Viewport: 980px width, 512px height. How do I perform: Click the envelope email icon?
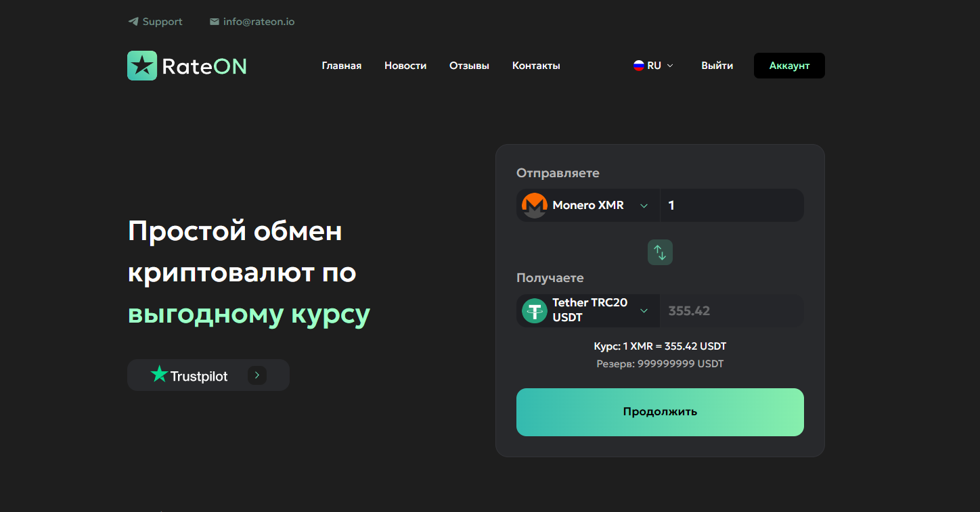215,22
